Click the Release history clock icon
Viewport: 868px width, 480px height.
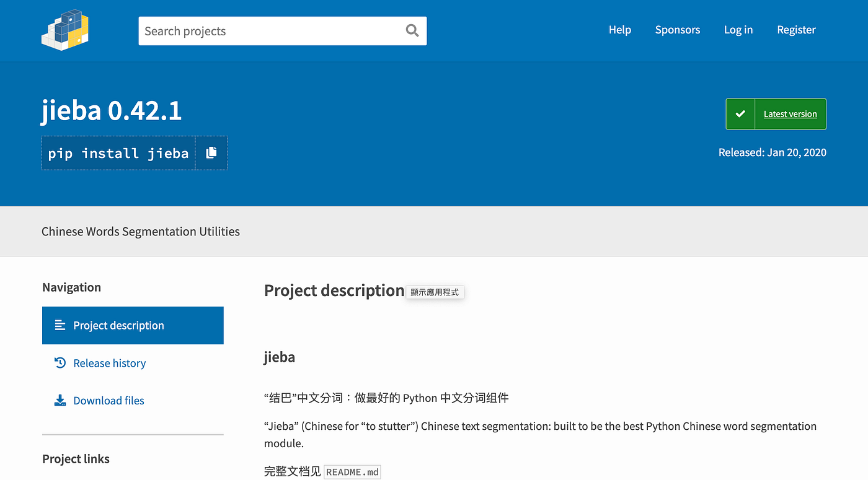(x=60, y=363)
